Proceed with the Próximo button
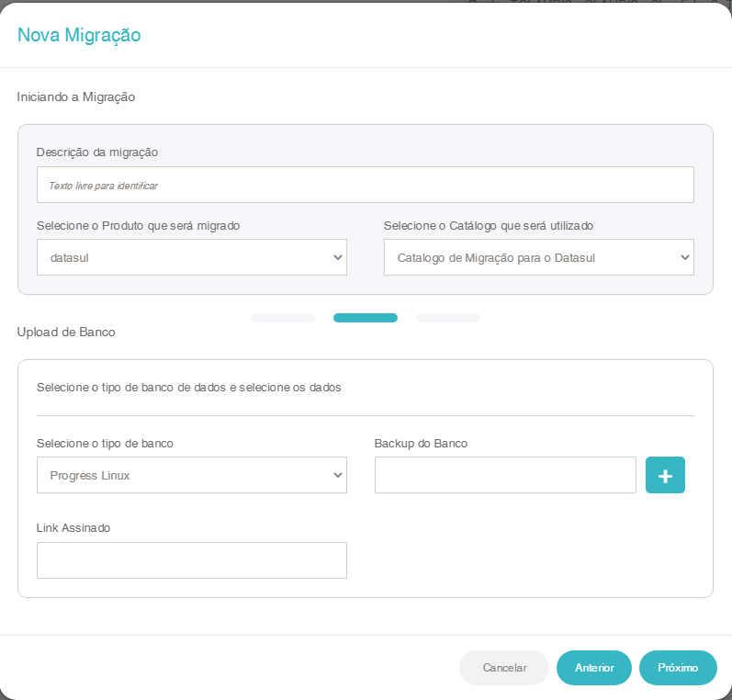The width and height of the screenshot is (732, 700). point(678,668)
